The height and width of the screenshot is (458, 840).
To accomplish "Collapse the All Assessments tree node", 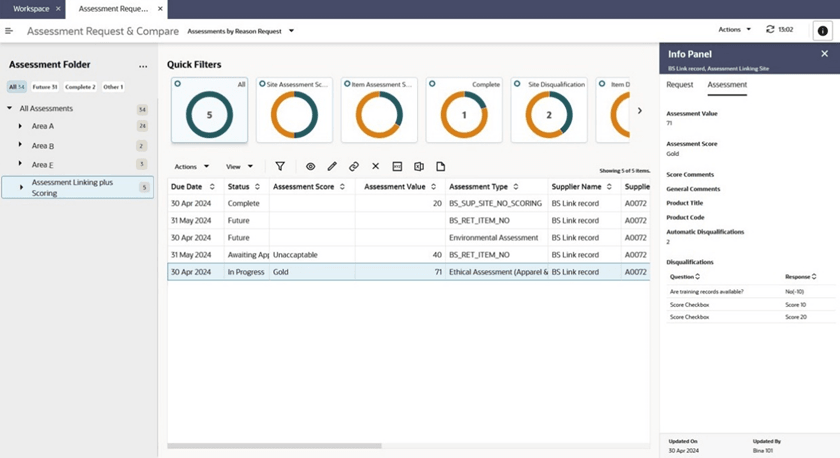I will pos(10,108).
